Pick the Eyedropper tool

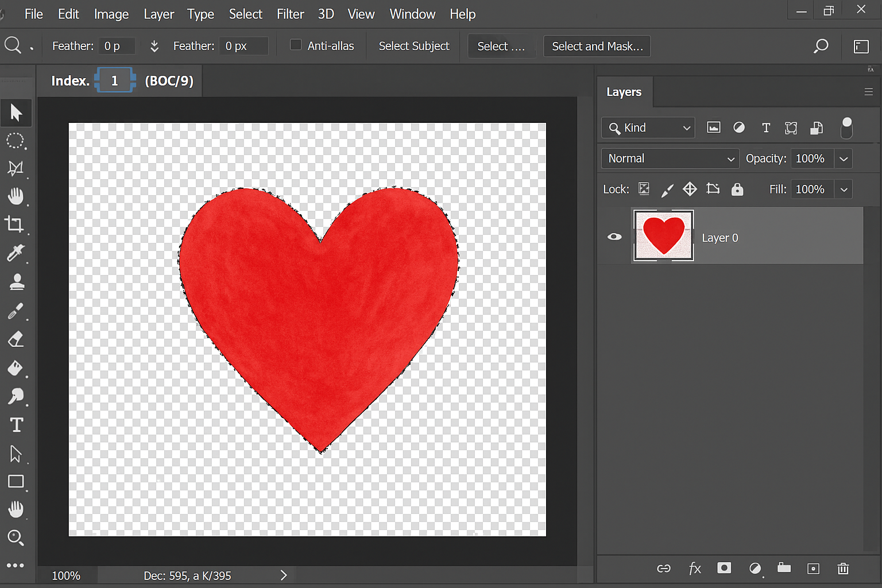point(16,253)
